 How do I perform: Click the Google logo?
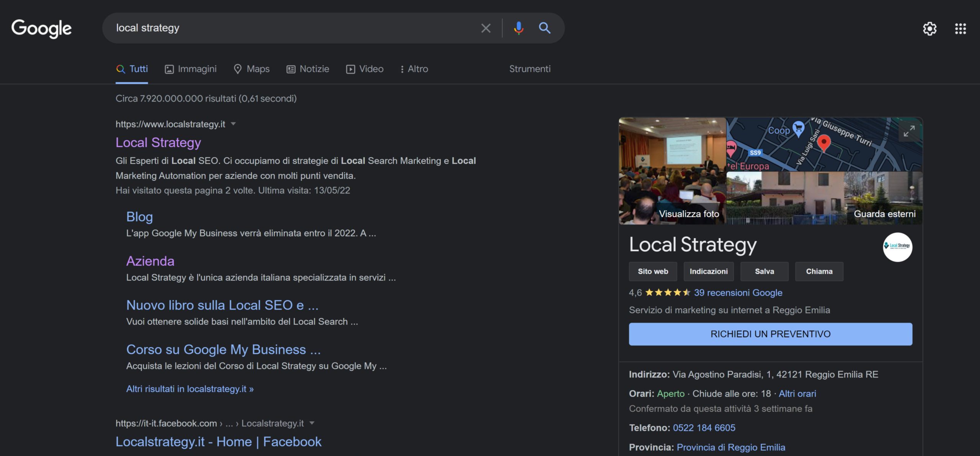pyautogui.click(x=41, y=28)
